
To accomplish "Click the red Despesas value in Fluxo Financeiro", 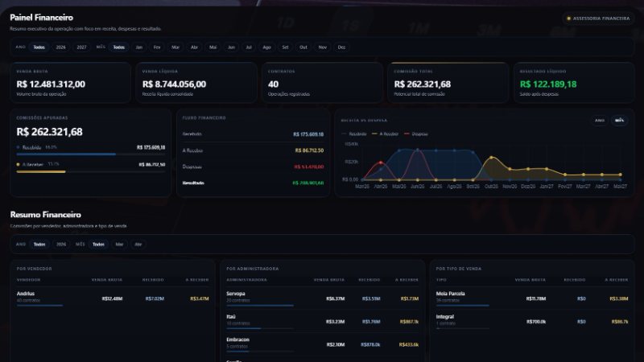I will (x=309, y=167).
